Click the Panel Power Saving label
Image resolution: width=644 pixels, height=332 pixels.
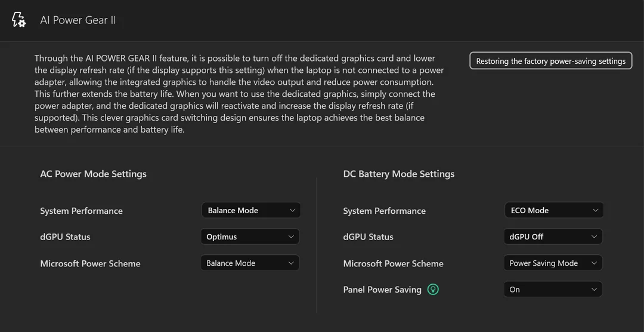[x=382, y=290]
